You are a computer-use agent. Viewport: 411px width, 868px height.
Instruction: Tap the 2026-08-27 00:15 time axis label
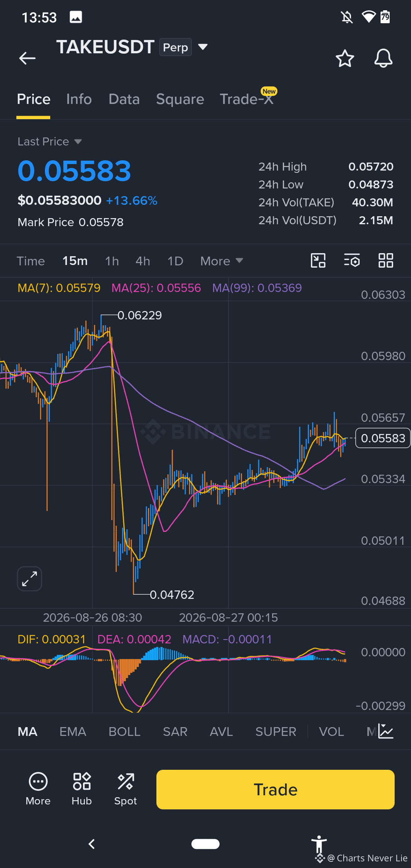coord(228,617)
